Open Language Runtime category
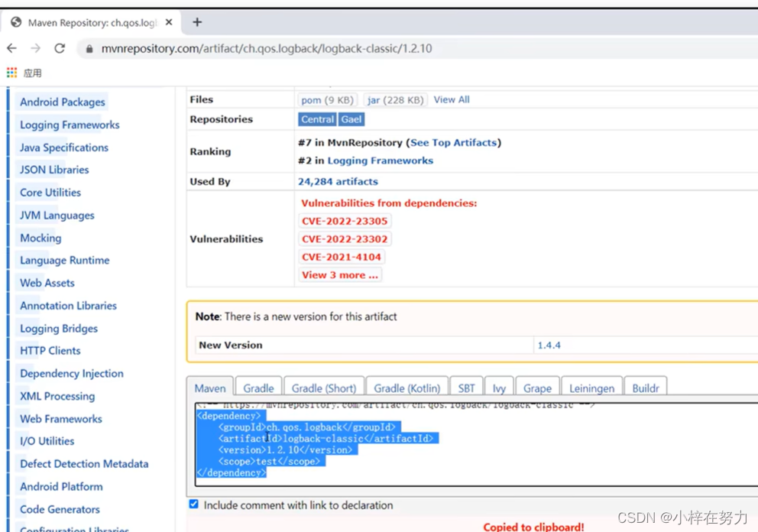Viewport: 758px width, 532px height. click(65, 260)
